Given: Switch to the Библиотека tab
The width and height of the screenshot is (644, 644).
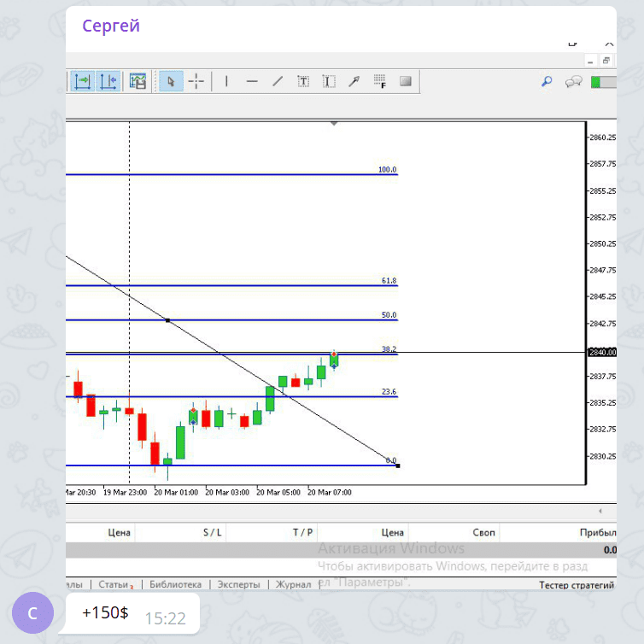Looking at the screenshot, I should (x=175, y=584).
